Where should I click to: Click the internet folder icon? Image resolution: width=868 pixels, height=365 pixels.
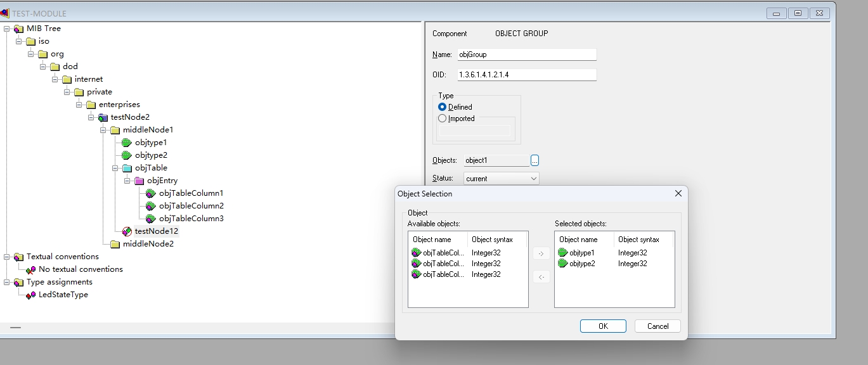coord(67,79)
